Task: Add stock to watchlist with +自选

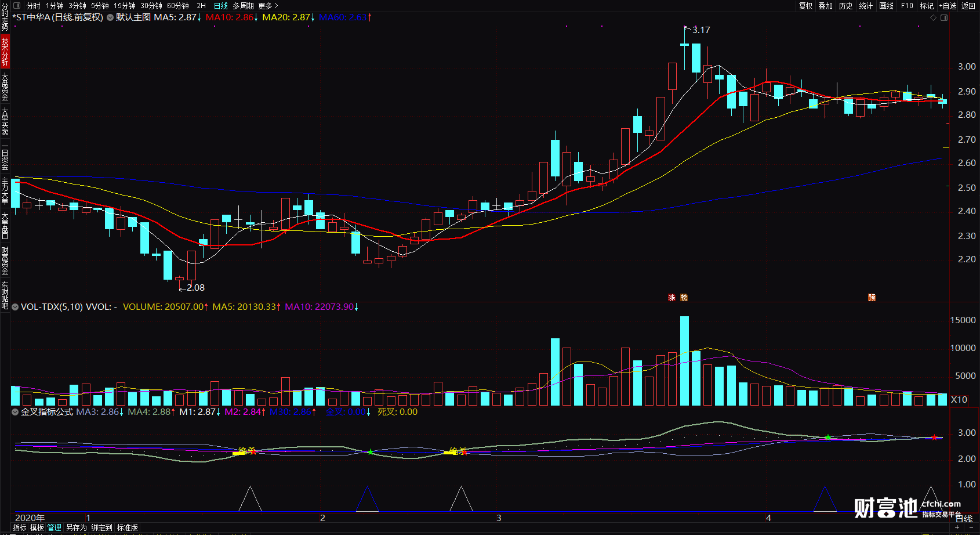Action: tap(948, 6)
